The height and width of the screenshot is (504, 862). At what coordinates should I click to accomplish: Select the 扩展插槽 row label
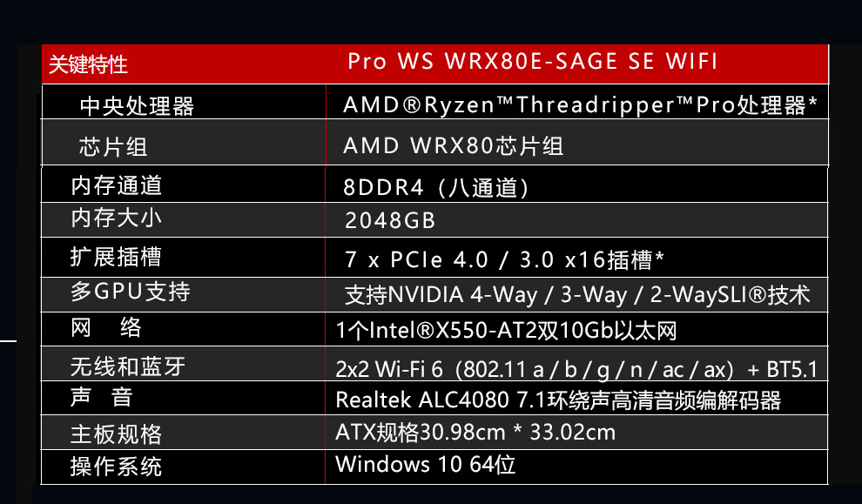(117, 257)
